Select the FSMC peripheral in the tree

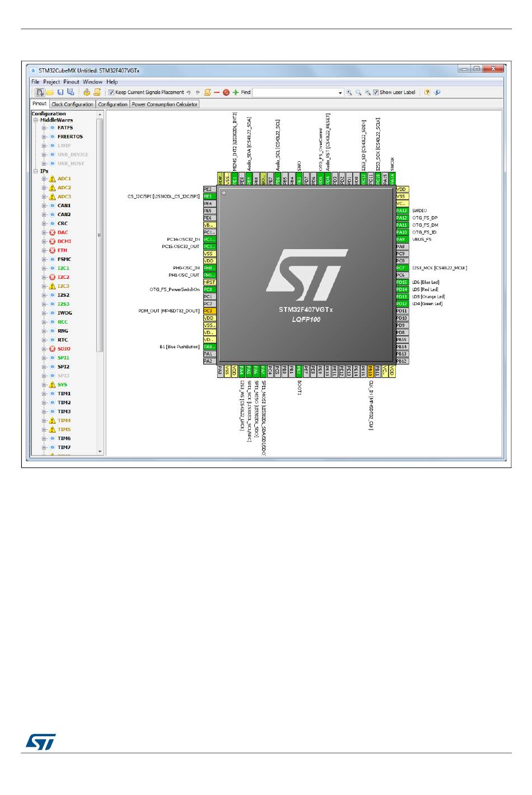coord(64,260)
